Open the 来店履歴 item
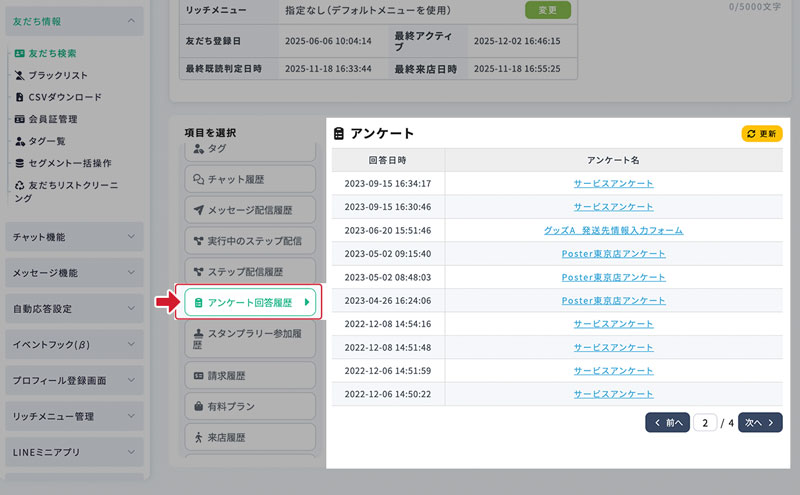This screenshot has width=800, height=495. point(249,438)
